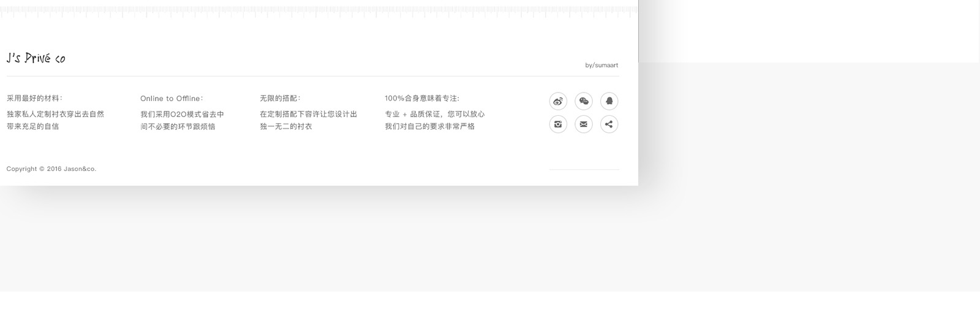
Task: Click the 独家私人定制衬衣 description paragraph
Action: tap(55, 120)
